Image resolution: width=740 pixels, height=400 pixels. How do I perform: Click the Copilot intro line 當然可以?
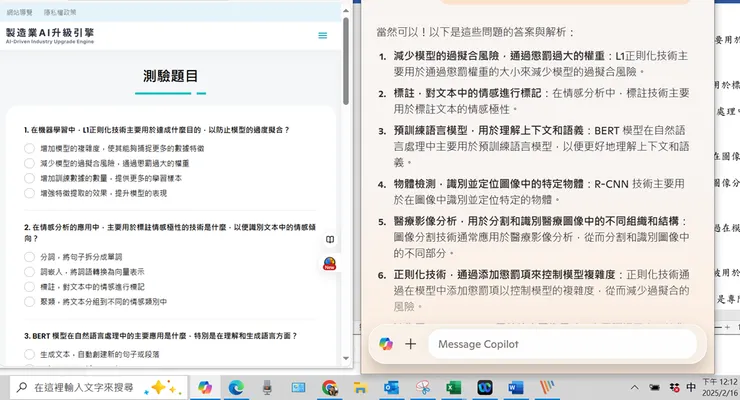point(476,32)
